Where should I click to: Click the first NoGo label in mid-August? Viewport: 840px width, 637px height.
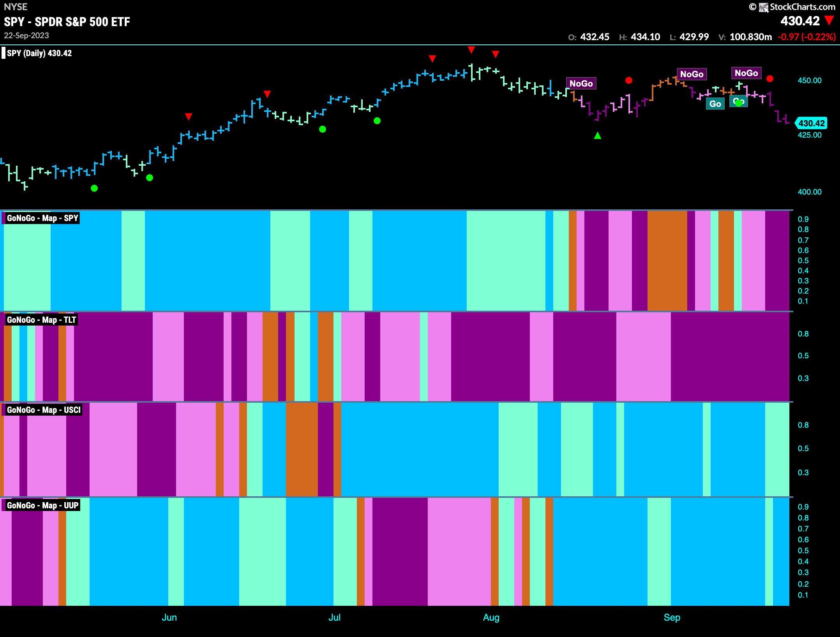[x=581, y=83]
